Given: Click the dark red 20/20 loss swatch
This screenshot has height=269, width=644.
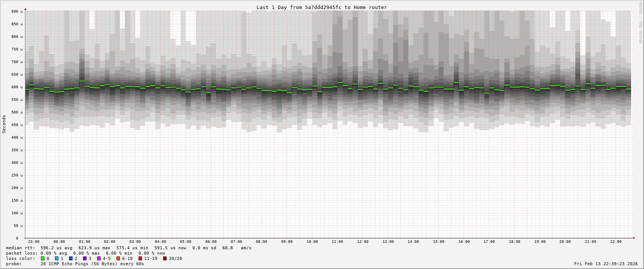Looking at the screenshot, I should coord(165,259).
